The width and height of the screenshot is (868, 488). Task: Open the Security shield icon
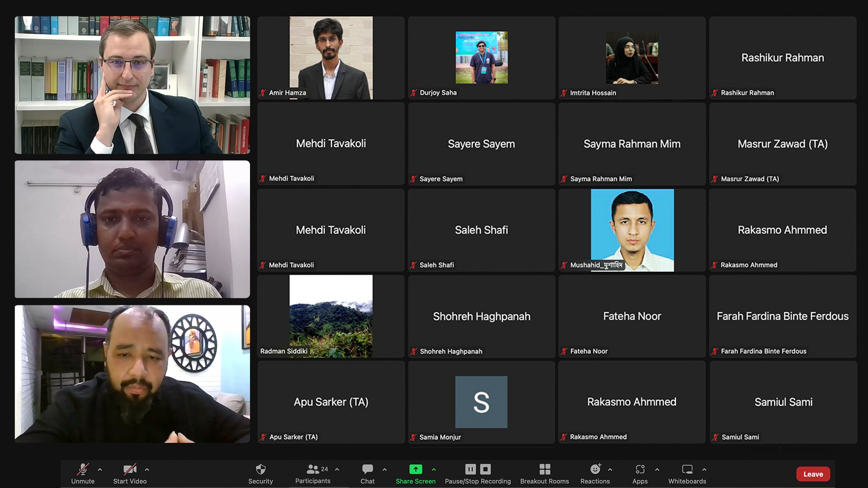[260, 469]
